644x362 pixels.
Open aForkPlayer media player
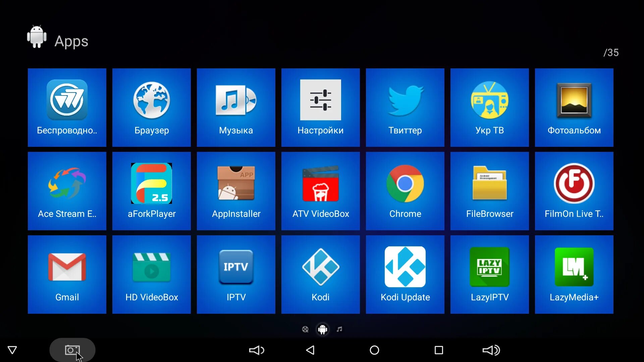152,191
